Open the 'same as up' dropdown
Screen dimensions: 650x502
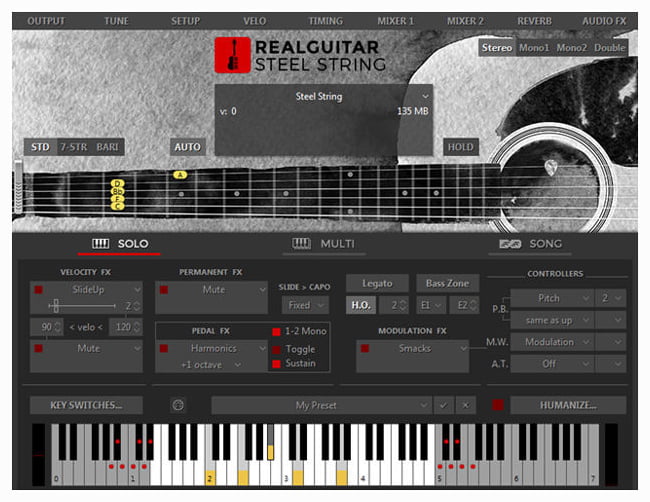tap(552, 320)
